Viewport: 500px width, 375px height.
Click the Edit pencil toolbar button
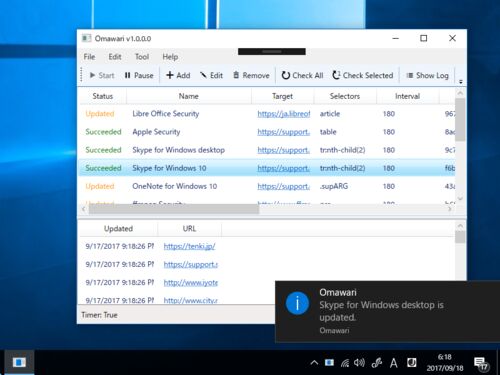(x=211, y=75)
